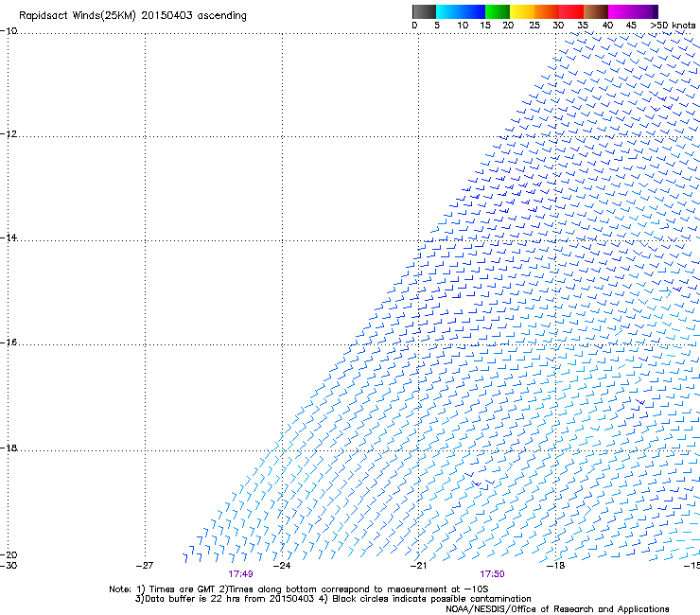This screenshot has width=700, height=615.
Task: Click the longitude label '-30'
Action: pos(9,565)
